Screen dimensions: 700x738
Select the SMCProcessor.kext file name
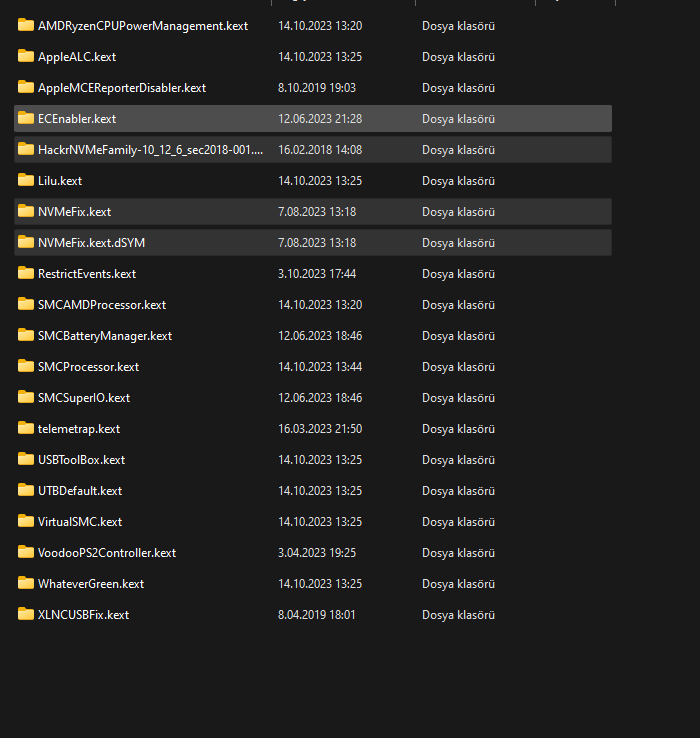89,367
